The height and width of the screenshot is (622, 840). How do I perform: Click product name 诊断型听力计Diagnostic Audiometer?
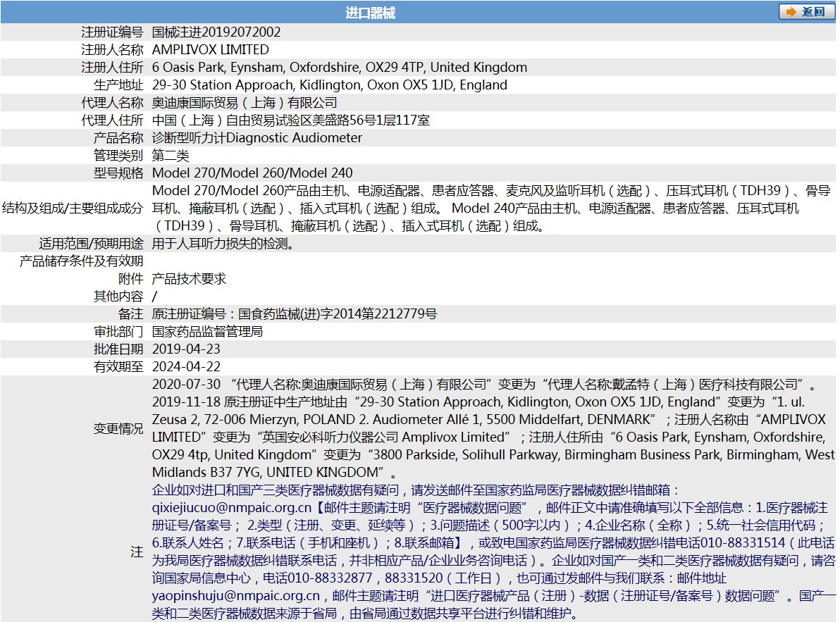pos(257,138)
